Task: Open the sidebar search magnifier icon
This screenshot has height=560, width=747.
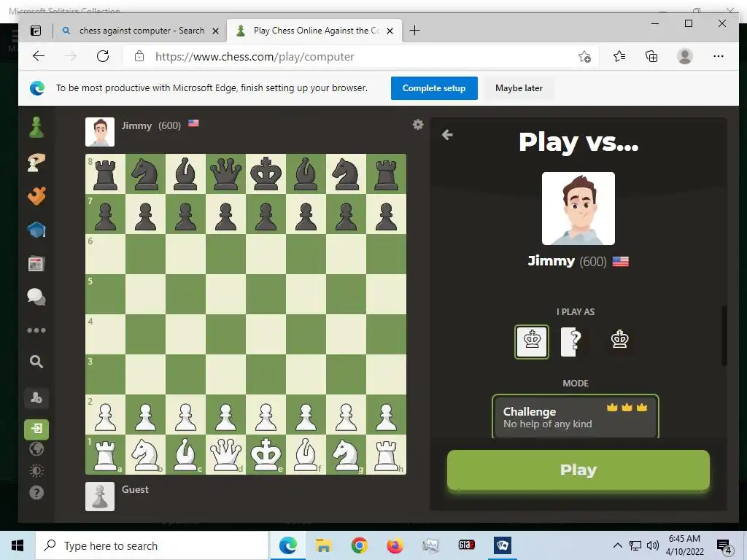Action: point(36,362)
